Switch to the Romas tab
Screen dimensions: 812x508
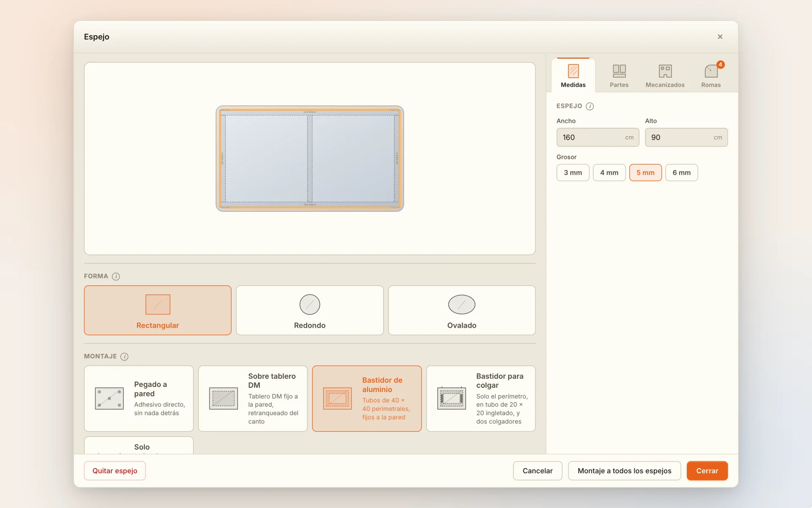[x=711, y=75]
